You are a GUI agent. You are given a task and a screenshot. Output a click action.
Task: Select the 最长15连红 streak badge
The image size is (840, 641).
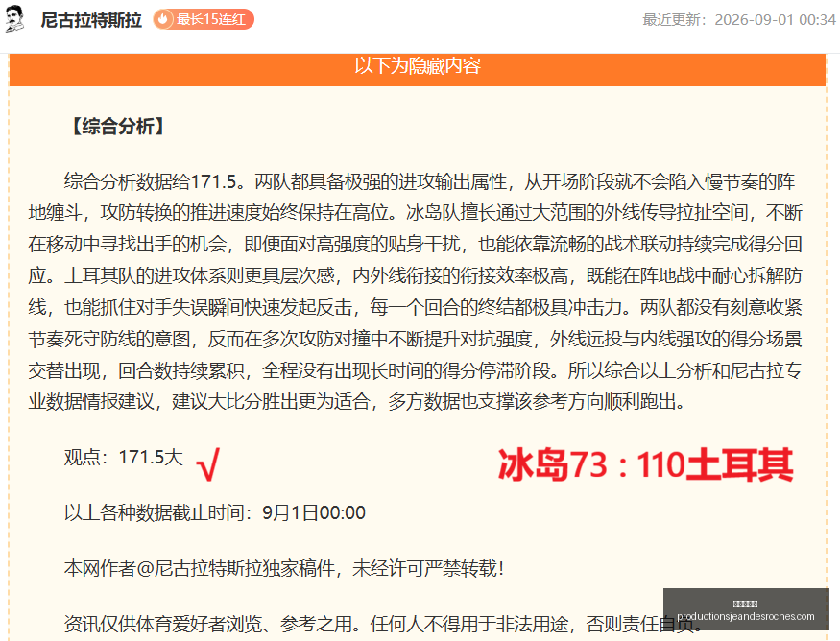(x=204, y=20)
